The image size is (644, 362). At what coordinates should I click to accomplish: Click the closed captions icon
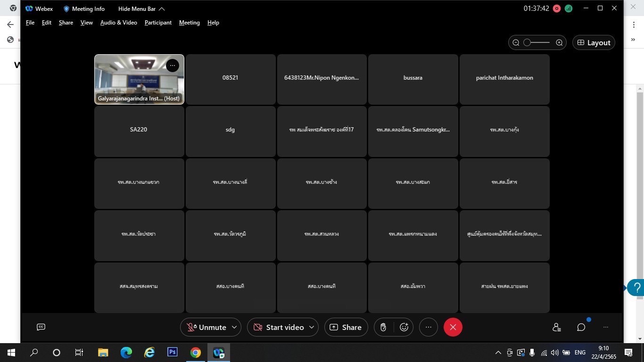pyautogui.click(x=41, y=327)
